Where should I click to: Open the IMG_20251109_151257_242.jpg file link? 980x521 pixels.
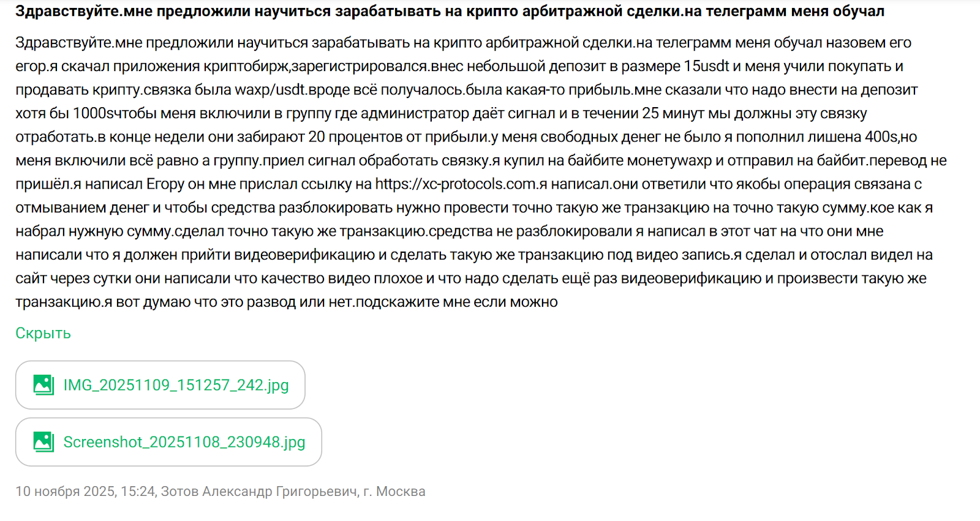coord(176,385)
